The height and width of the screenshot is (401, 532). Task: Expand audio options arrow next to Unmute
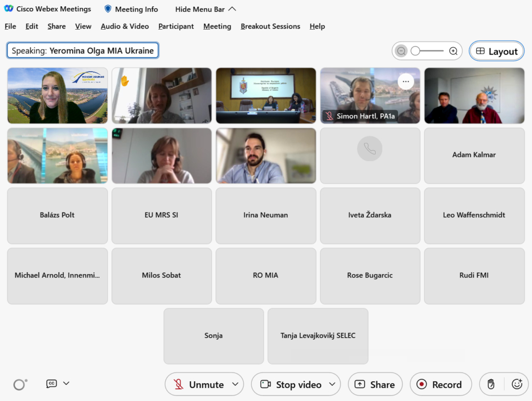(235, 384)
